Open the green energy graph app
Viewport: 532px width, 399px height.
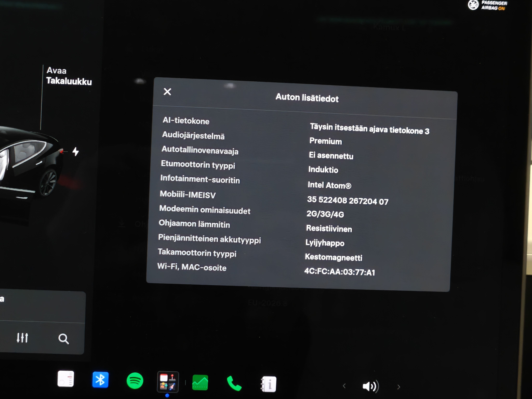[x=200, y=382]
